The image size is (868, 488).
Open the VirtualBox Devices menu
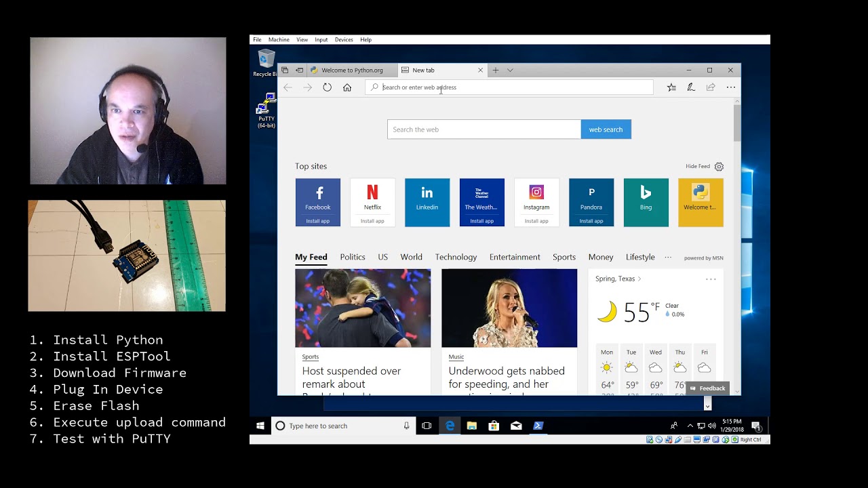pos(344,40)
